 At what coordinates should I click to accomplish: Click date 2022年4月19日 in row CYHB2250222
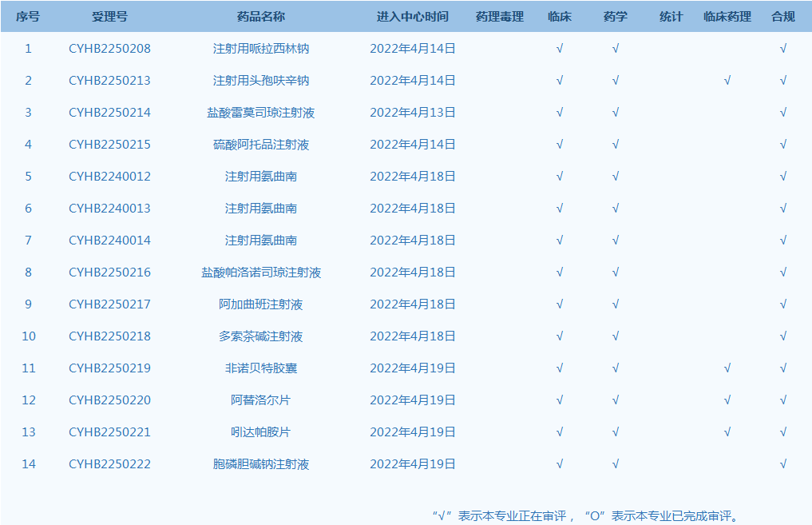413,464
